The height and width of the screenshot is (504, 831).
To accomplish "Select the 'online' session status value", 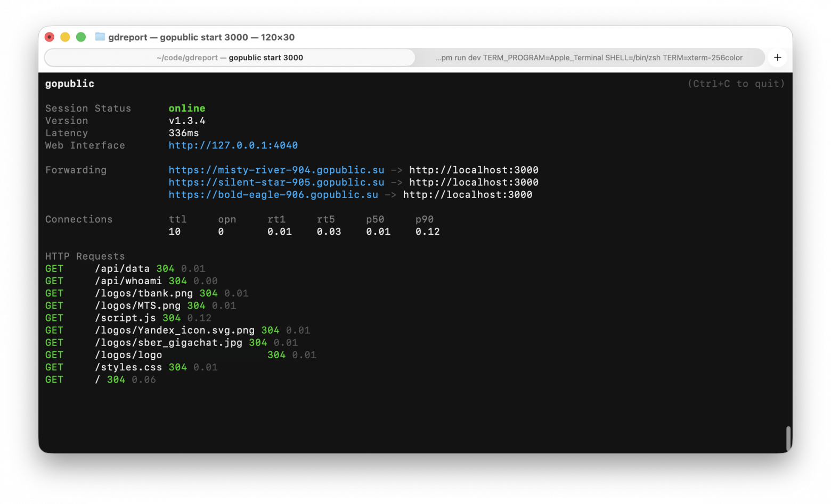I will pos(187,108).
